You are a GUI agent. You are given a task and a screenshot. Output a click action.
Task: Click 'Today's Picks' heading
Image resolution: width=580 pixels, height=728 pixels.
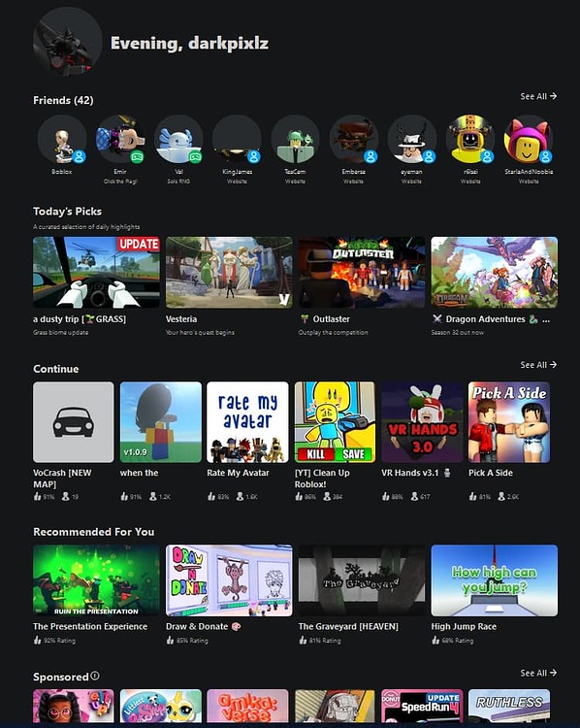(67, 212)
